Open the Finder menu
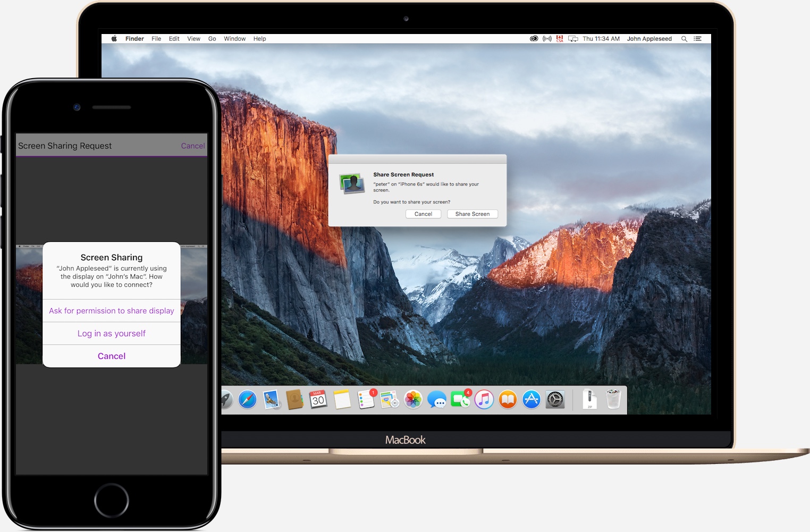This screenshot has height=532, width=810. click(134, 39)
